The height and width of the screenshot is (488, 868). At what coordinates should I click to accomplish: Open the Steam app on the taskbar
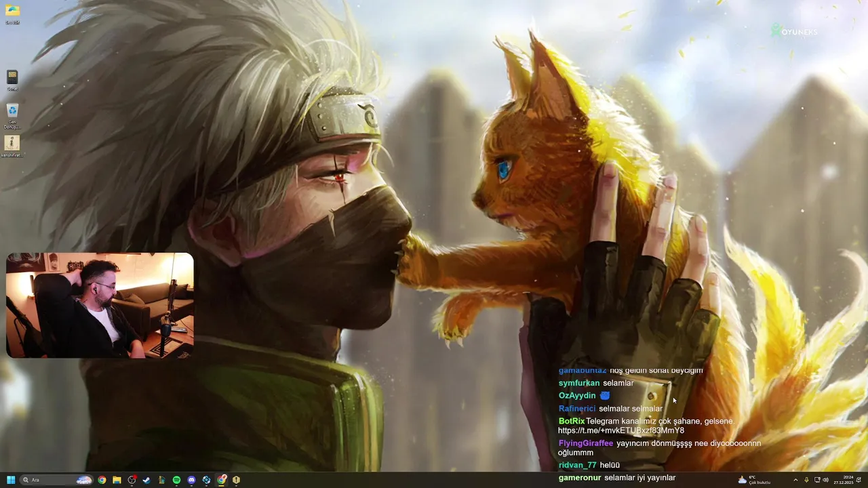click(x=146, y=480)
